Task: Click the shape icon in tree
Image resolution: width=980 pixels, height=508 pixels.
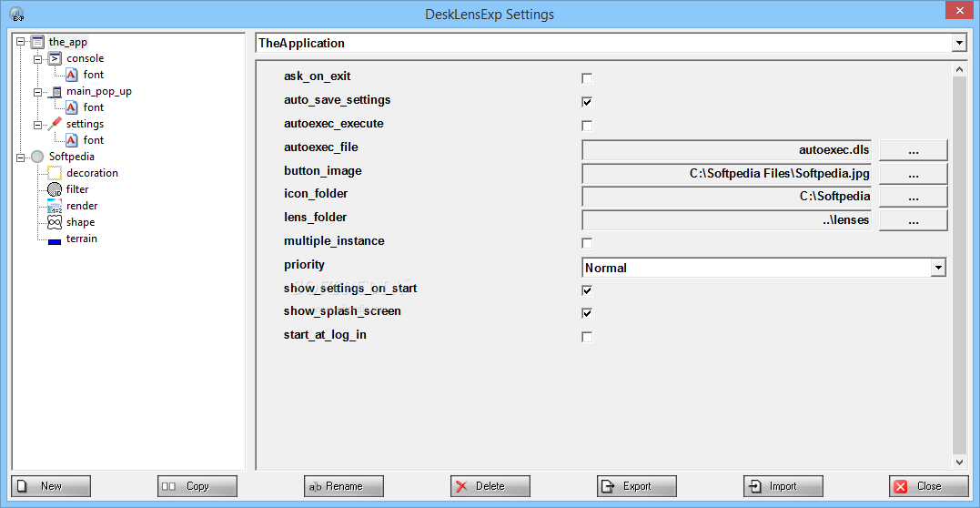Action: click(55, 222)
